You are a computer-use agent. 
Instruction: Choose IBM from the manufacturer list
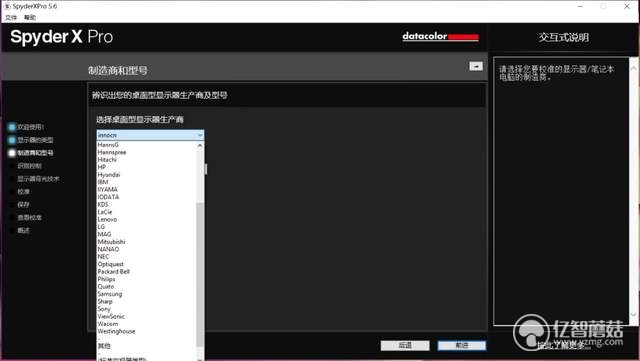(147, 182)
